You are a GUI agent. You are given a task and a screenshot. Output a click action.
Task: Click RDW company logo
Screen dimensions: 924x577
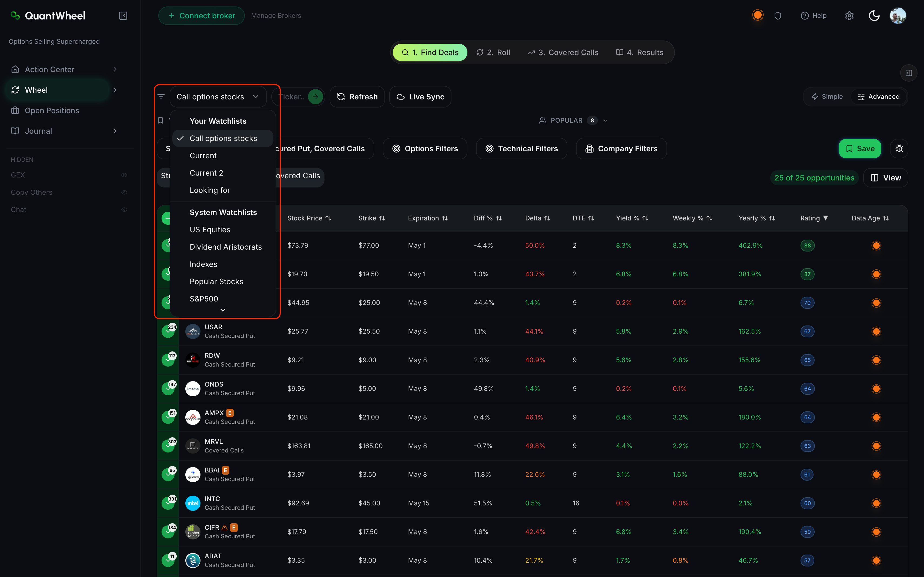(193, 360)
